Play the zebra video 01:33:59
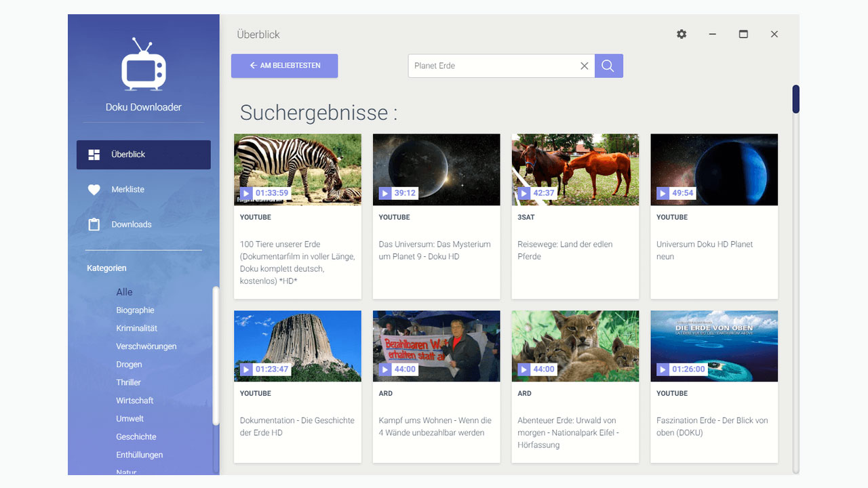The image size is (868, 488). 245,193
